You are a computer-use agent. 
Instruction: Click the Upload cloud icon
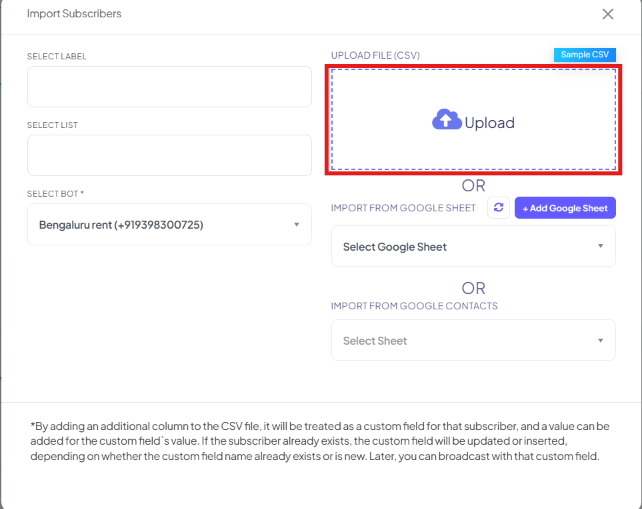click(447, 120)
